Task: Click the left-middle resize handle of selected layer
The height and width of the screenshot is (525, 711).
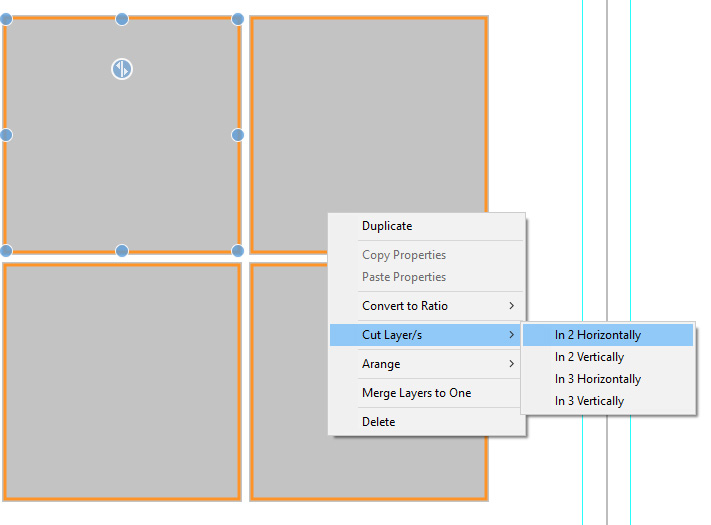Action: (x=6, y=135)
